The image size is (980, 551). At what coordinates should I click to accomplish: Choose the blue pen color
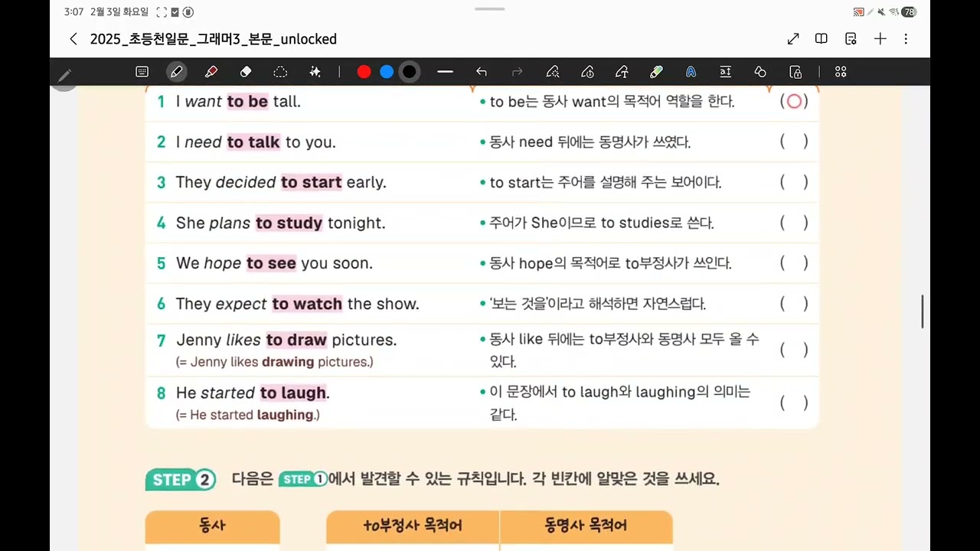(387, 72)
